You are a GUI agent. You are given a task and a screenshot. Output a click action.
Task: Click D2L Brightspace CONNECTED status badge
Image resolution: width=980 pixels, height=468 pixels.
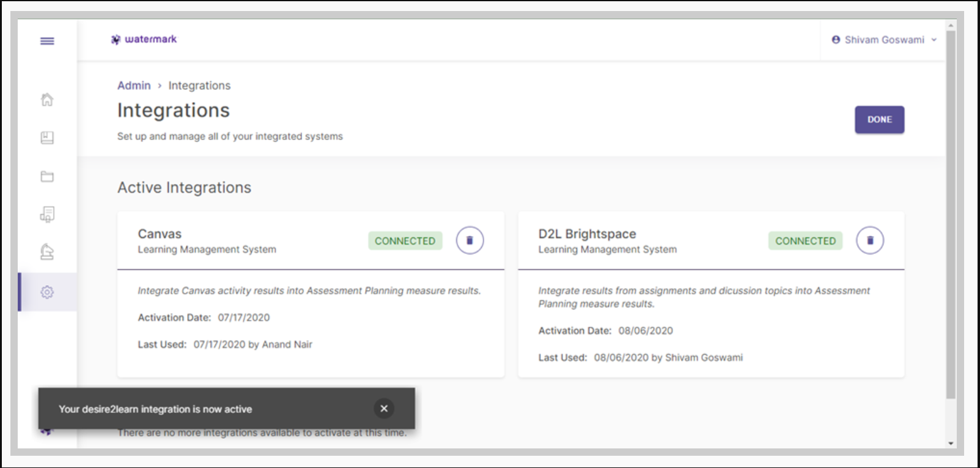click(805, 241)
